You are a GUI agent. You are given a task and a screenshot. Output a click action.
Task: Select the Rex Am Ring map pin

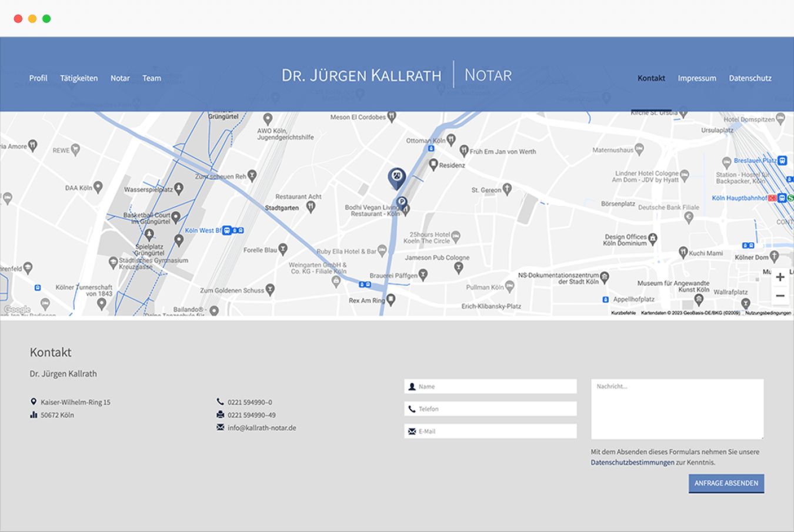tap(391, 300)
